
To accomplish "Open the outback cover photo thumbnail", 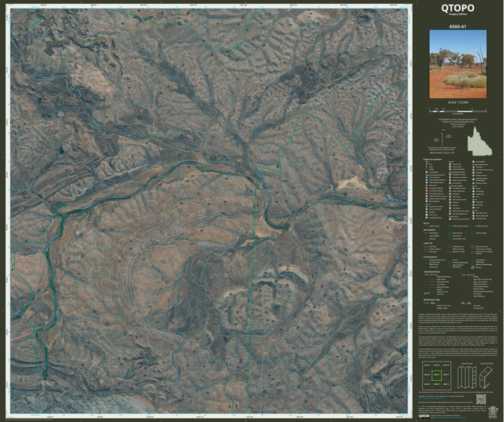I will tap(458, 64).
